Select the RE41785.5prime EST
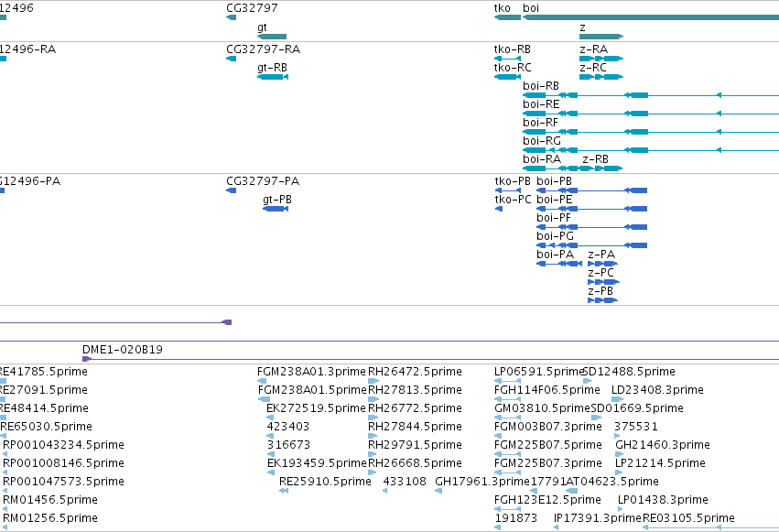Viewport: 779px width, 532px height. pos(3,381)
